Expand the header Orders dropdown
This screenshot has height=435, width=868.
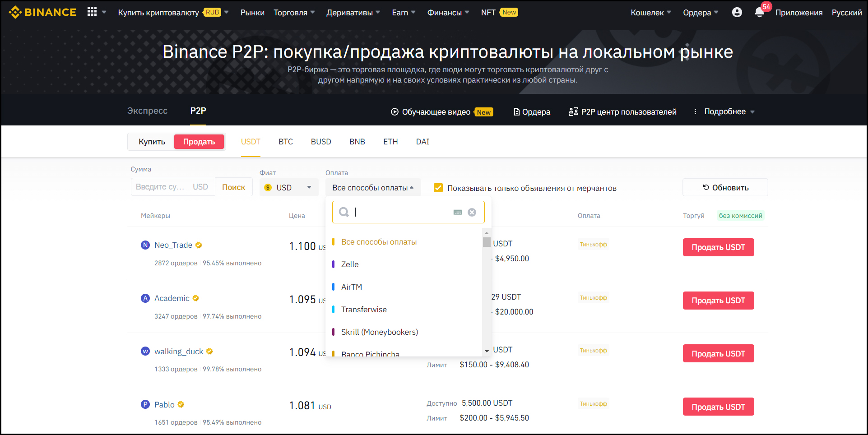[701, 13]
